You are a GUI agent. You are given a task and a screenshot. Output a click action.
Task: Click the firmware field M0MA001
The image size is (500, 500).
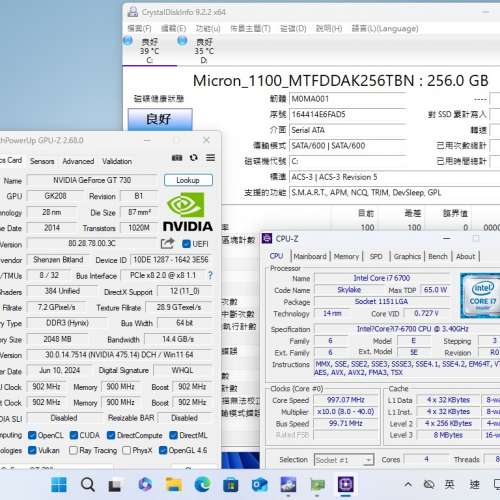(347, 99)
